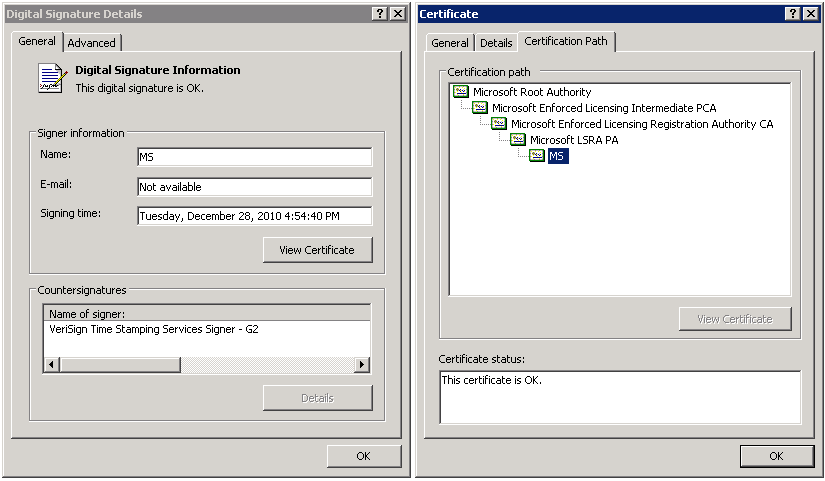
Task: Click the MS leaf certificate icon
Action: pyautogui.click(x=537, y=156)
